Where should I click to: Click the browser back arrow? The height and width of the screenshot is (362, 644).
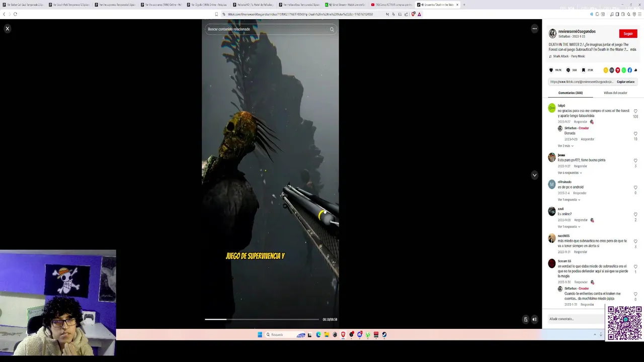pos(4,14)
